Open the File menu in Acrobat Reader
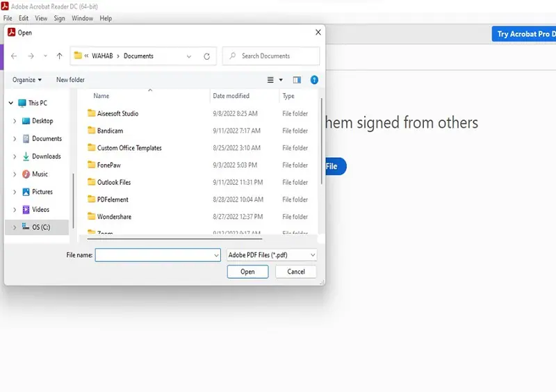Image resolution: width=556 pixels, height=392 pixels. click(8, 18)
